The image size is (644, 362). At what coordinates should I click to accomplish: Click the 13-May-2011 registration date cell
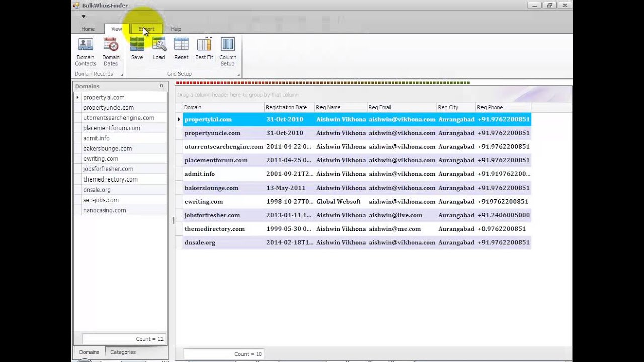(x=289, y=188)
